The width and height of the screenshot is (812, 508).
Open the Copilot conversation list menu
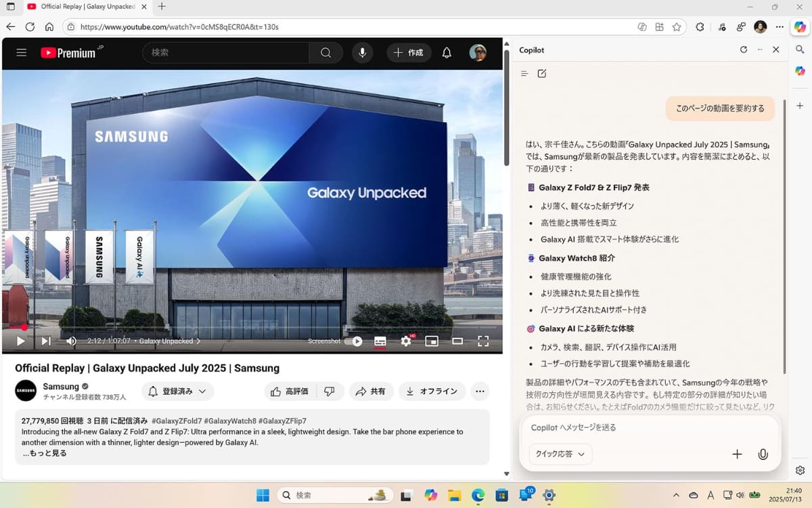click(524, 73)
